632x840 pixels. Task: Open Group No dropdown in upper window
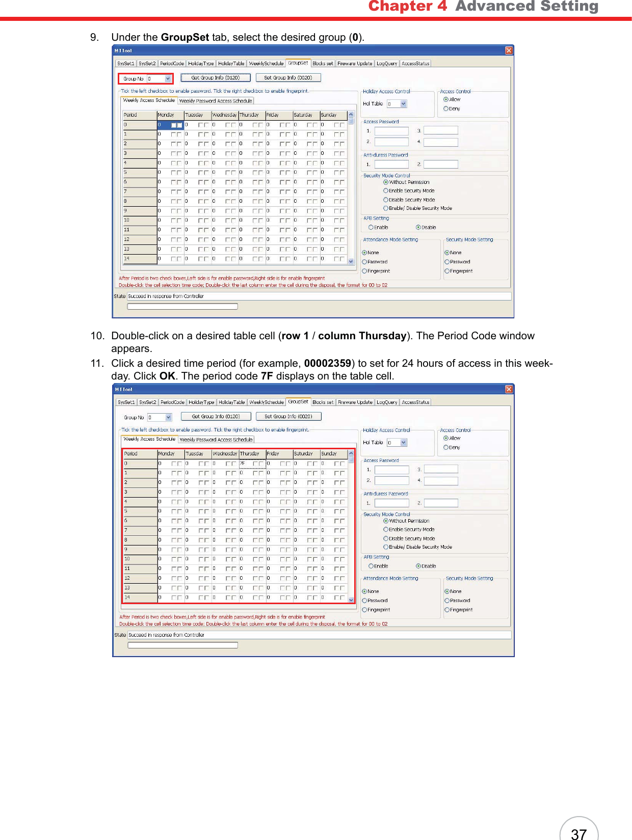coord(168,79)
